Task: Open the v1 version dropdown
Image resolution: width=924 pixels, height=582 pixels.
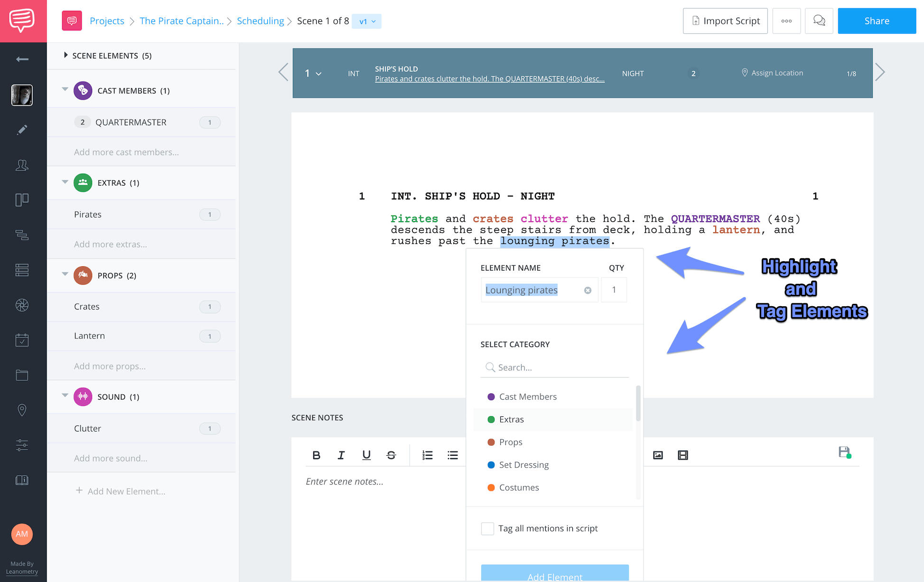Action: 367,21
